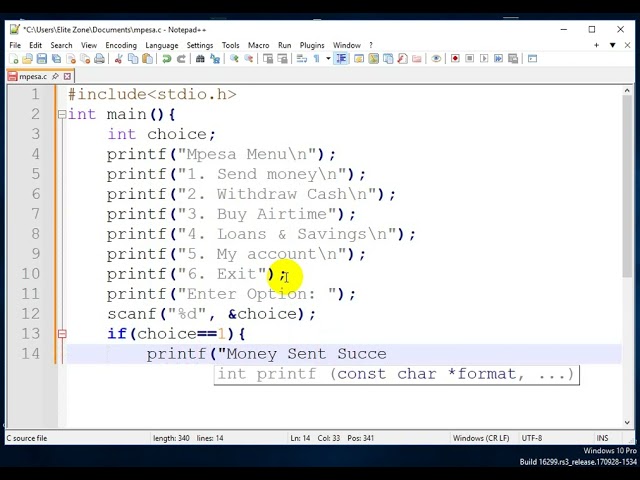Screen dimensions: 640x480
Task: Click UTF-8 encoding in status bar
Action: pos(531,438)
